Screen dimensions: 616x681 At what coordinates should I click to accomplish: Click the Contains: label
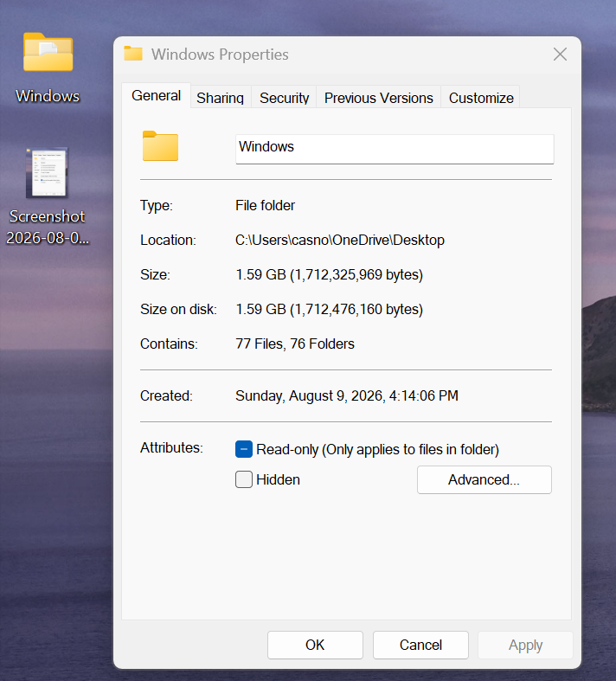tap(169, 344)
